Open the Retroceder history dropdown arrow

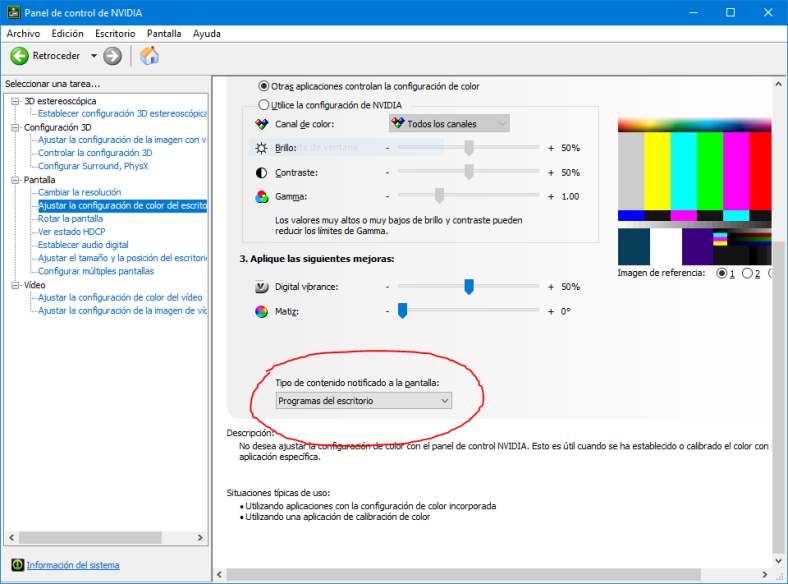(x=93, y=56)
